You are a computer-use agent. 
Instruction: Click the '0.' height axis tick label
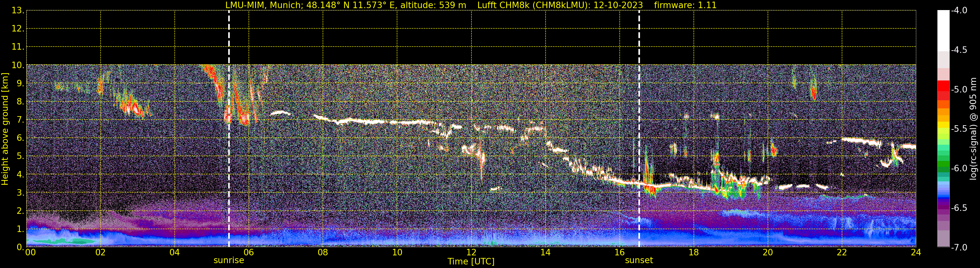coord(20,248)
